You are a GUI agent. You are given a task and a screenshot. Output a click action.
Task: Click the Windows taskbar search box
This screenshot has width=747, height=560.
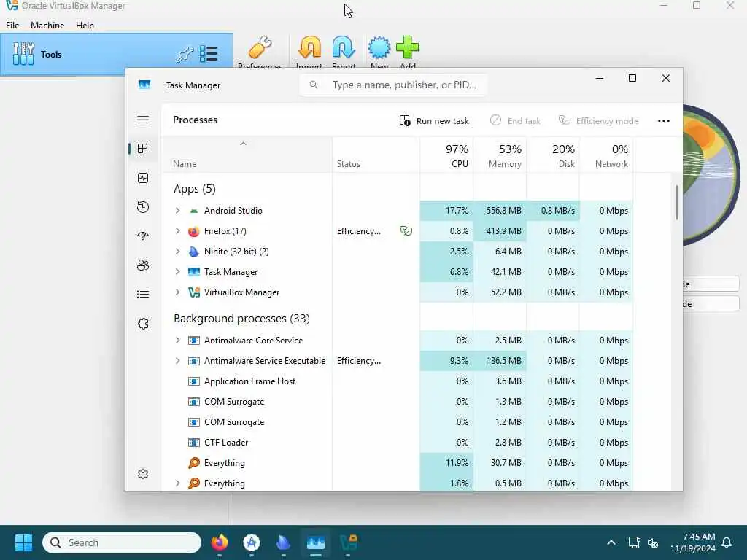122,542
